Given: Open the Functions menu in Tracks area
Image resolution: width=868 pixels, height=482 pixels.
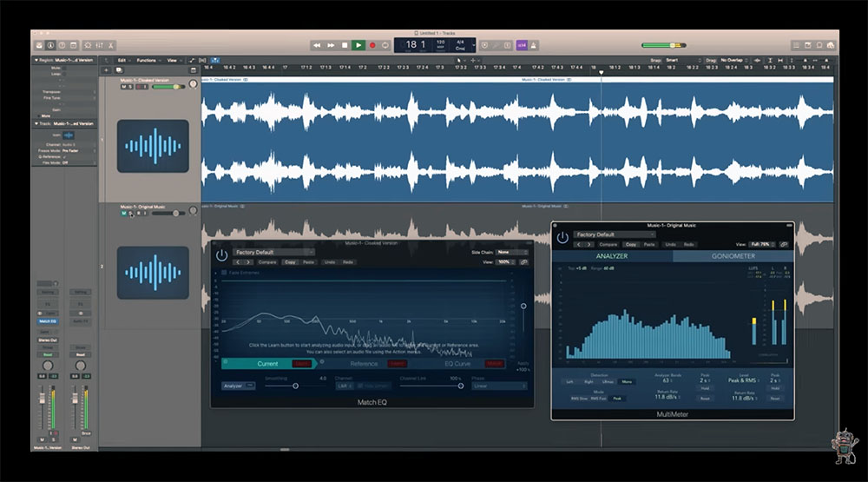Looking at the screenshot, I should tap(148, 61).
